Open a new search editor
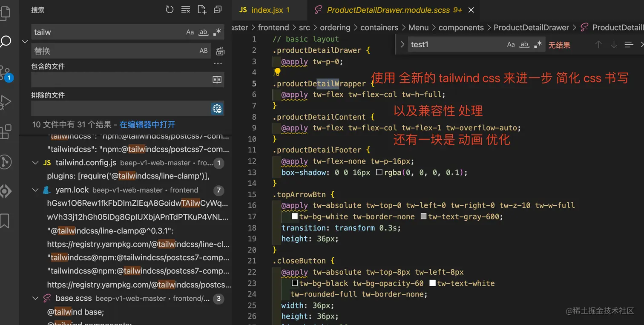Screen dimensions: 644x325 coord(201,9)
